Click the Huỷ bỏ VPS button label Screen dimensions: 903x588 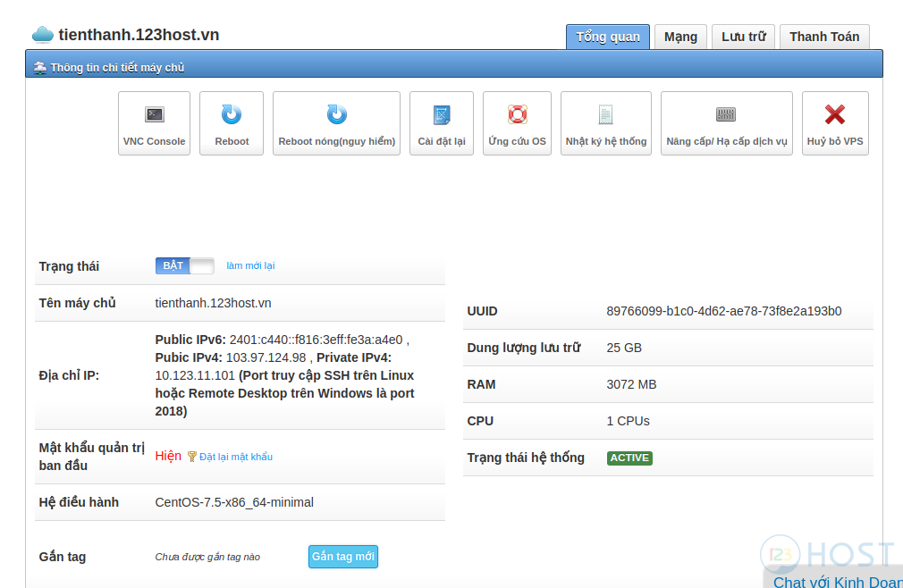[x=835, y=141]
